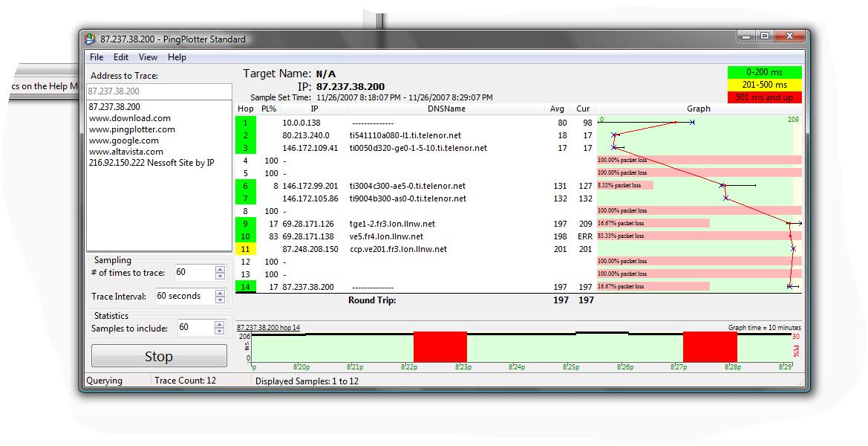Click the PingPlotter title bar icon
Viewport: 868px width, 446px height.
(x=90, y=39)
